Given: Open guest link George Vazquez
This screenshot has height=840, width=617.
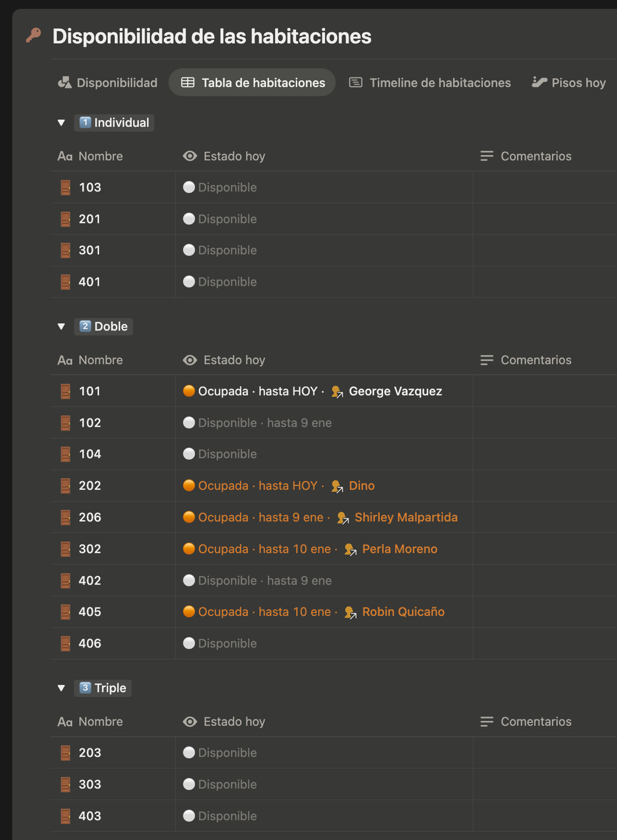Looking at the screenshot, I should point(395,391).
